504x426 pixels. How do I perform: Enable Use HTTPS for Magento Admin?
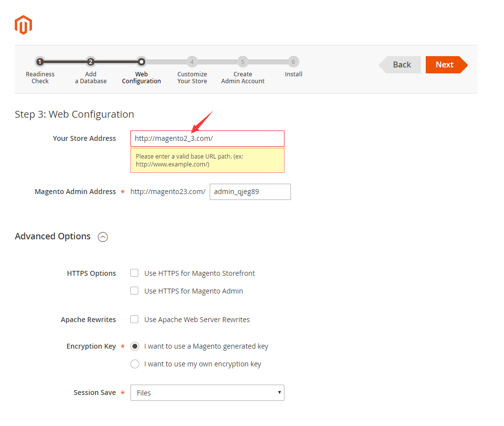point(134,291)
